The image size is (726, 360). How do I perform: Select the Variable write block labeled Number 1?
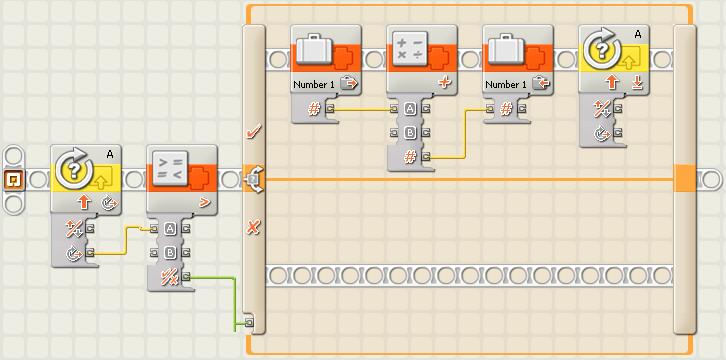click(518, 60)
